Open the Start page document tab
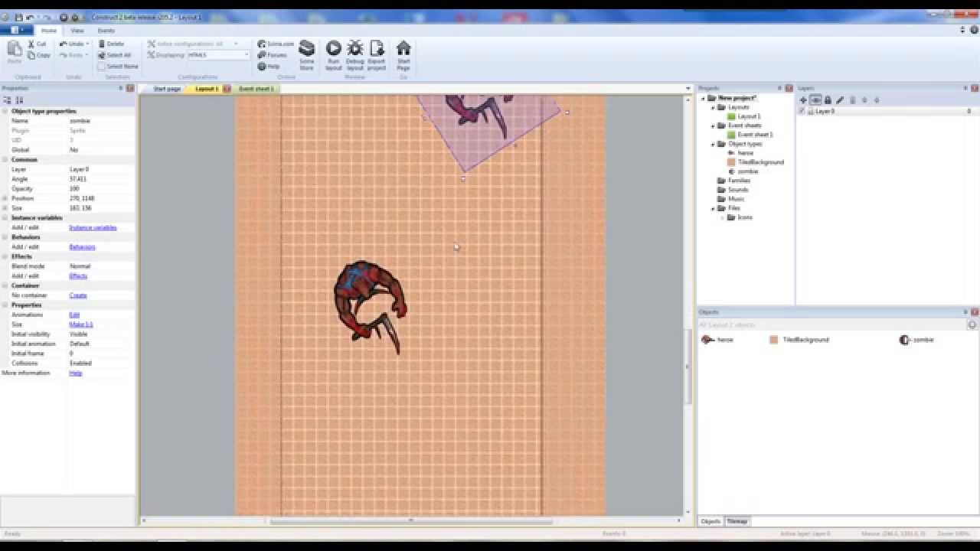Viewport: 980px width, 551px height. (167, 89)
